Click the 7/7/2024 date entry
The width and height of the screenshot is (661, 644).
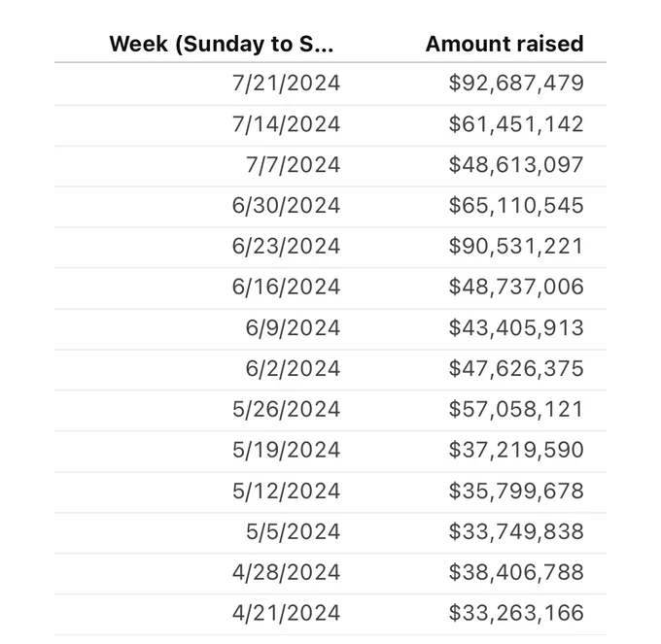click(293, 165)
